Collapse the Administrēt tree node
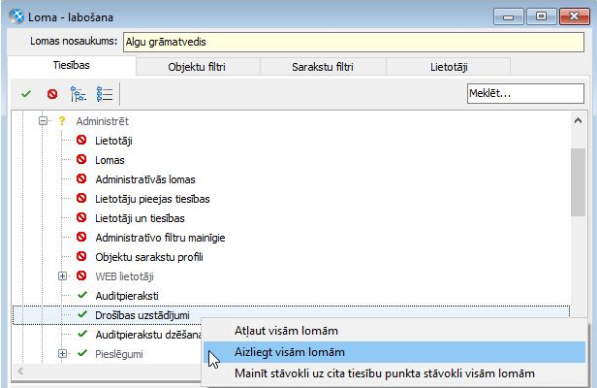Viewport: 597px width, 388px height. tap(43, 121)
